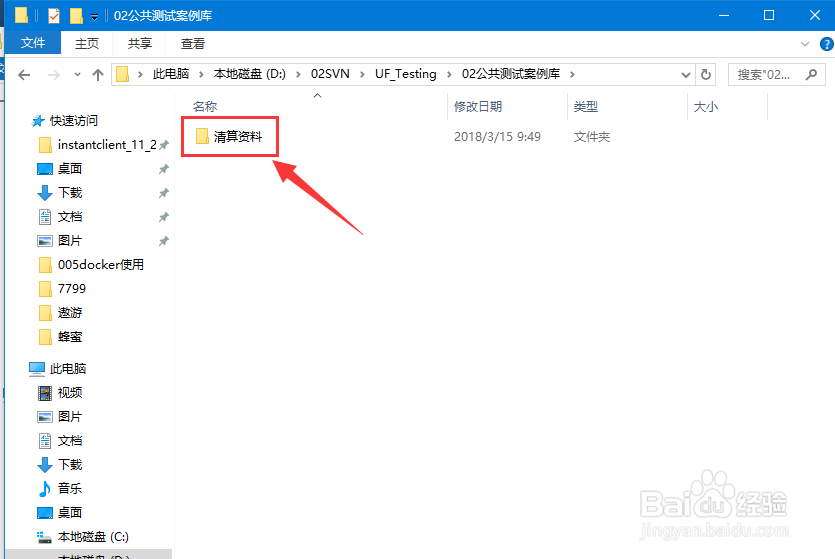Refresh the current folder view

pyautogui.click(x=706, y=75)
